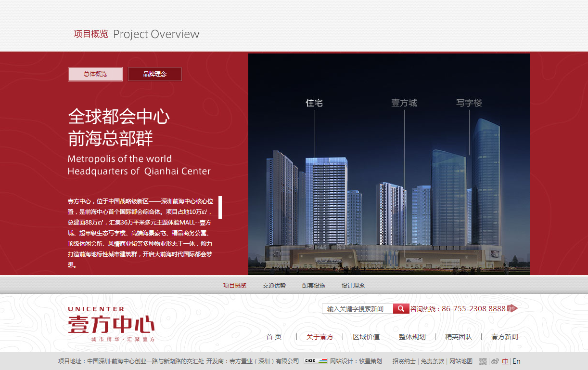
Task: Click the red 'go' icon beside hotline number
Action: pyautogui.click(x=511, y=307)
